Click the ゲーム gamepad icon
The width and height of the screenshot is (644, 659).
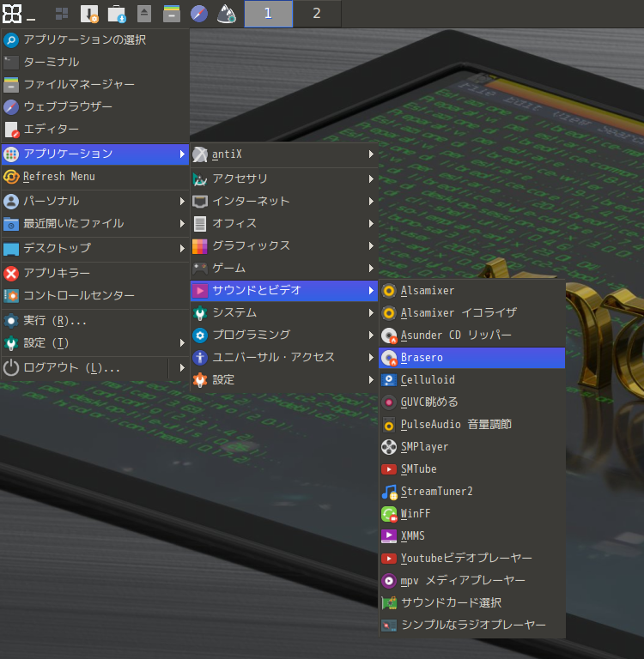[200, 268]
